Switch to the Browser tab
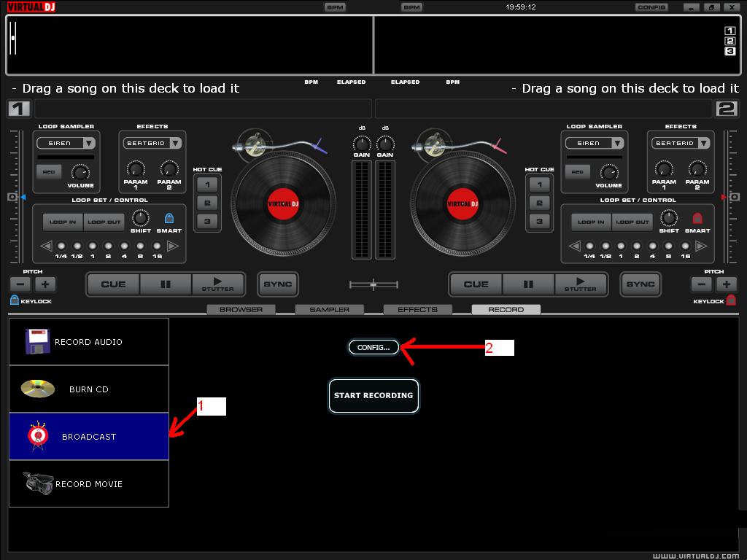 click(241, 309)
